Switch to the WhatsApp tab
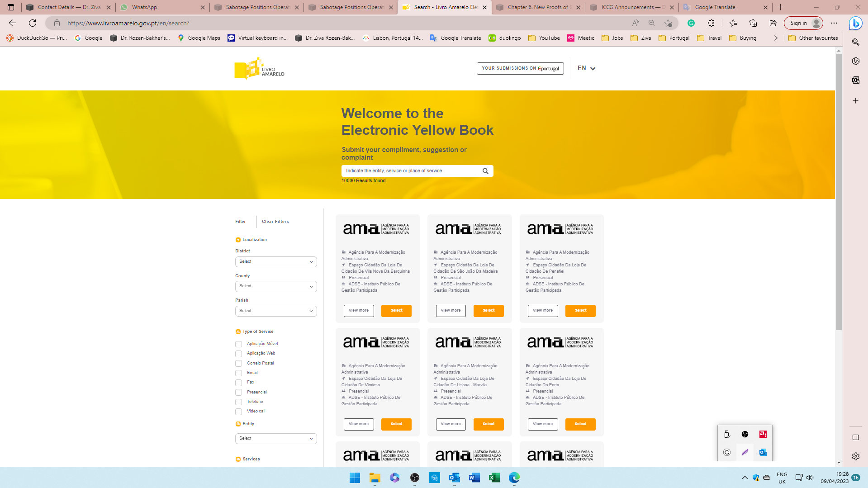 coord(162,7)
